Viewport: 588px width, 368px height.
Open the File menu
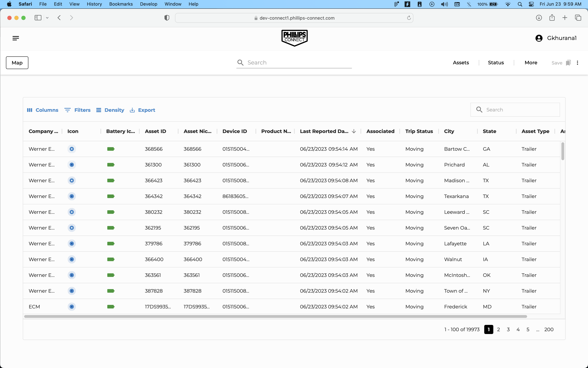43,4
